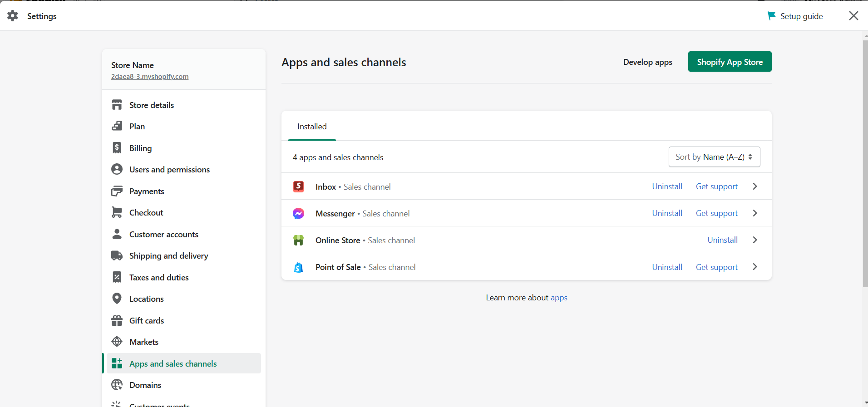This screenshot has width=868, height=407.
Task: Get support for Inbox
Action: 717,186
